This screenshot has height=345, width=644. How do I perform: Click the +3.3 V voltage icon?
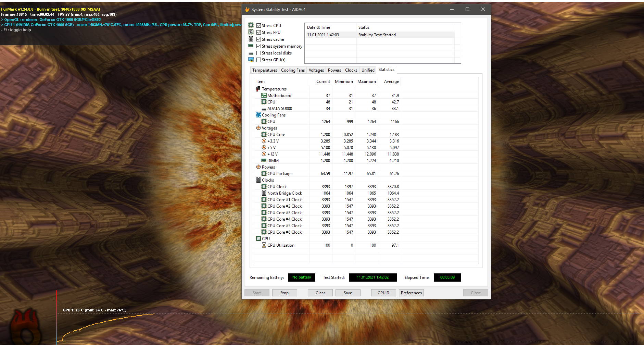(x=264, y=141)
